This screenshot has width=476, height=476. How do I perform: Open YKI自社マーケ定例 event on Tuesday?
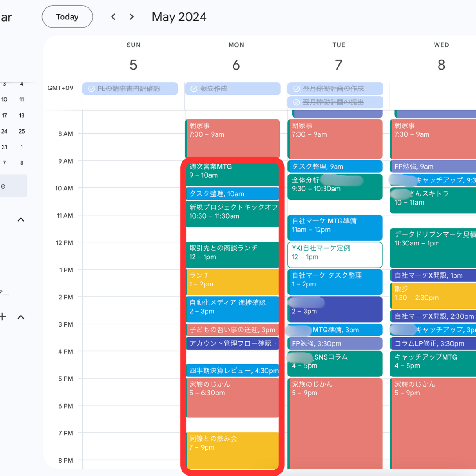pyautogui.click(x=335, y=255)
